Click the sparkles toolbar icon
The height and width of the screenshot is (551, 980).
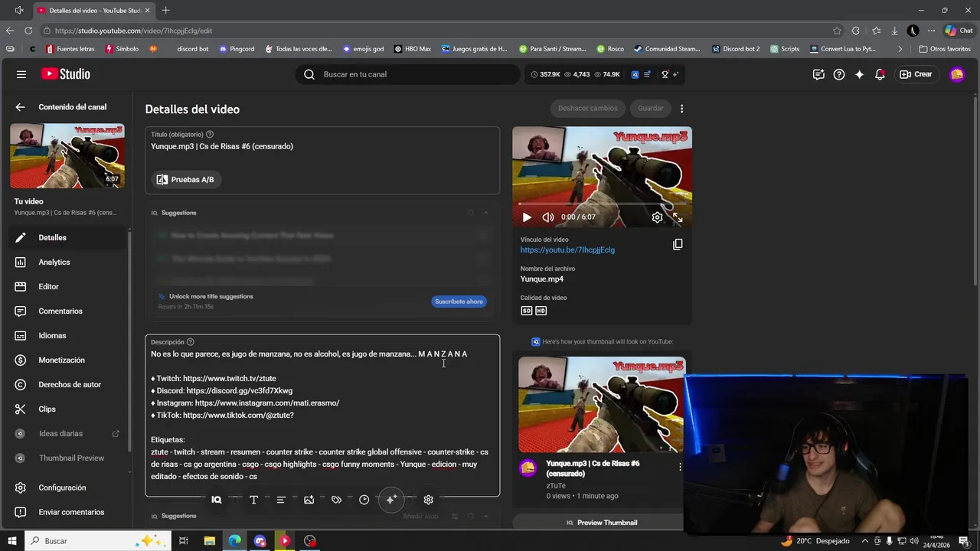coord(391,500)
